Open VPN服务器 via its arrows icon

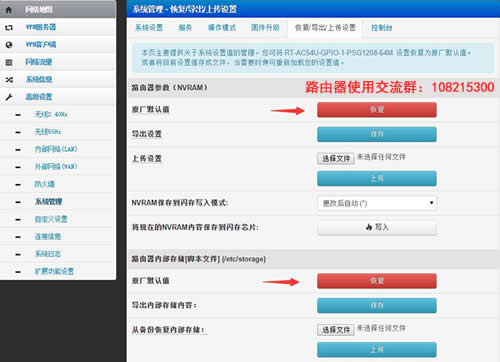tap(9, 27)
